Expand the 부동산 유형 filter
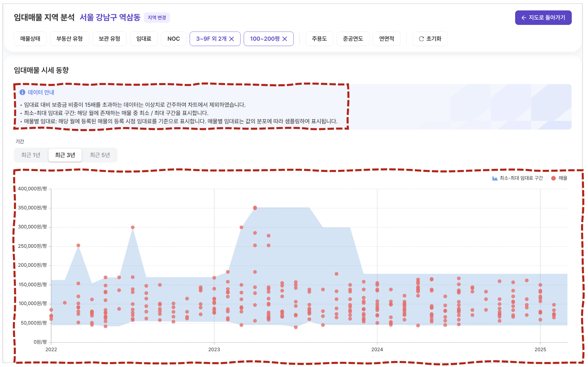 coord(69,39)
